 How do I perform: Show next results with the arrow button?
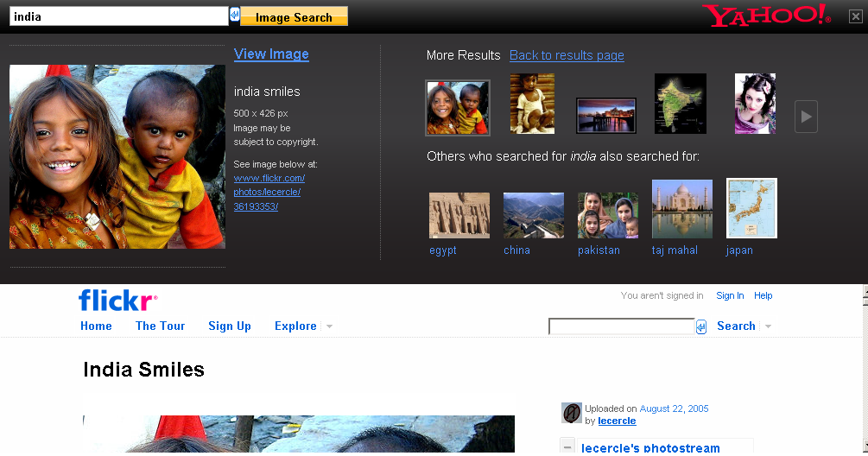click(805, 117)
